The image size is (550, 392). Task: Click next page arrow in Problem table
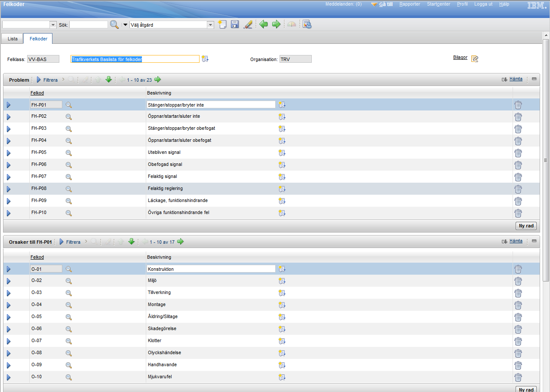[x=157, y=80]
